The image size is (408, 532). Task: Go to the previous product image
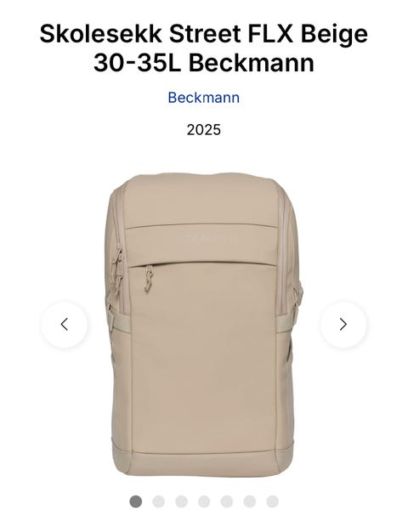[x=65, y=325]
